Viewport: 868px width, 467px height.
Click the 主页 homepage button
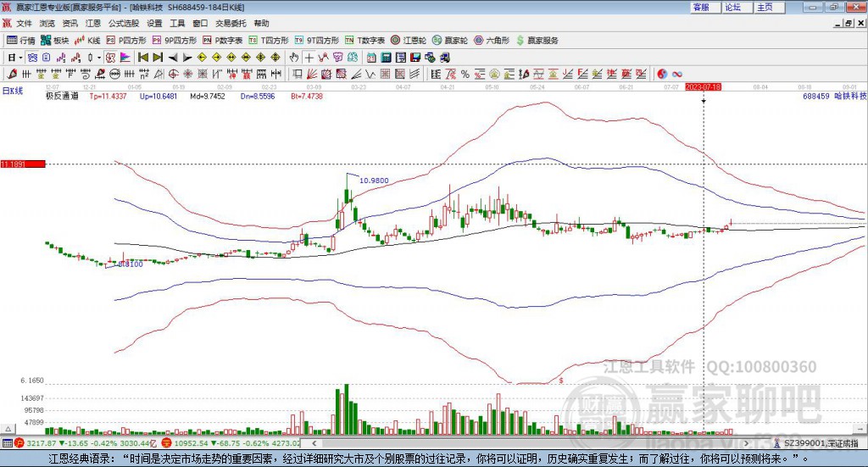click(770, 7)
